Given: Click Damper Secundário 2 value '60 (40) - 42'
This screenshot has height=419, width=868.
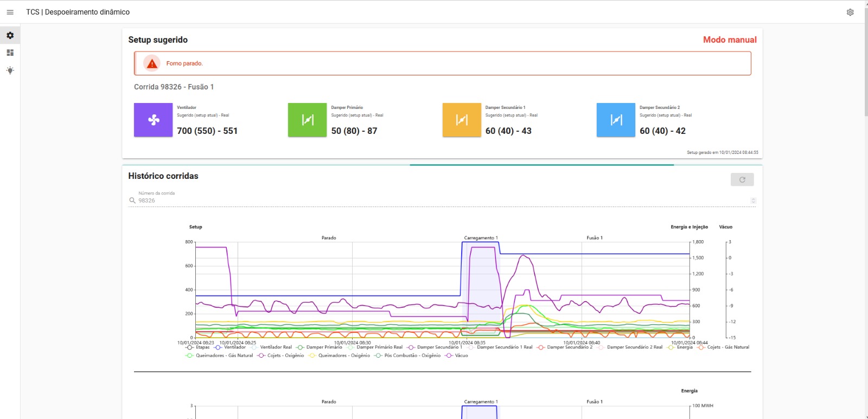Looking at the screenshot, I should pyautogui.click(x=662, y=131).
